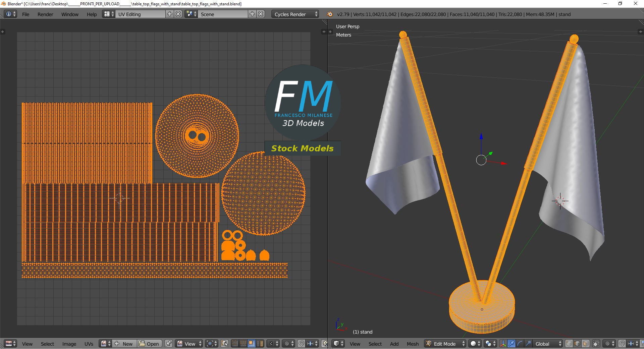Click the Scene name field
The height and width of the screenshot is (349, 644).
point(223,14)
